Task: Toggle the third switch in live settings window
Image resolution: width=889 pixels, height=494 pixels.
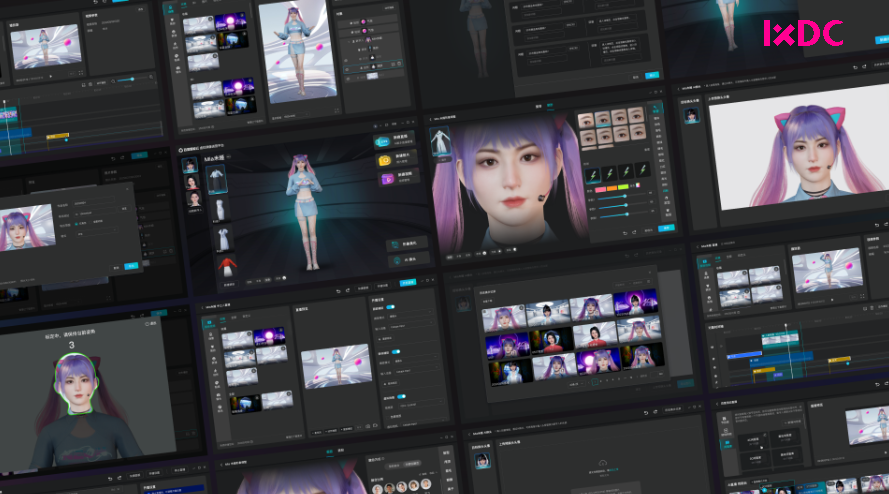Action: pyautogui.click(x=401, y=396)
